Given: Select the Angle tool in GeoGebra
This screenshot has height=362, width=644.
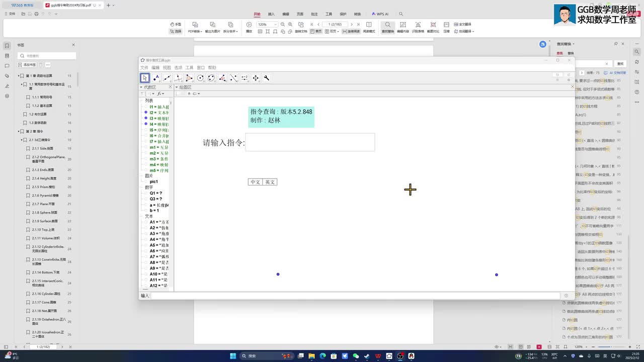Looking at the screenshot, I should 222,78.
